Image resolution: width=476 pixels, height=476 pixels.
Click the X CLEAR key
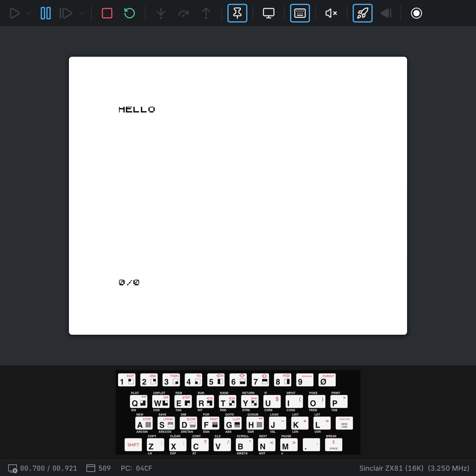(x=178, y=445)
